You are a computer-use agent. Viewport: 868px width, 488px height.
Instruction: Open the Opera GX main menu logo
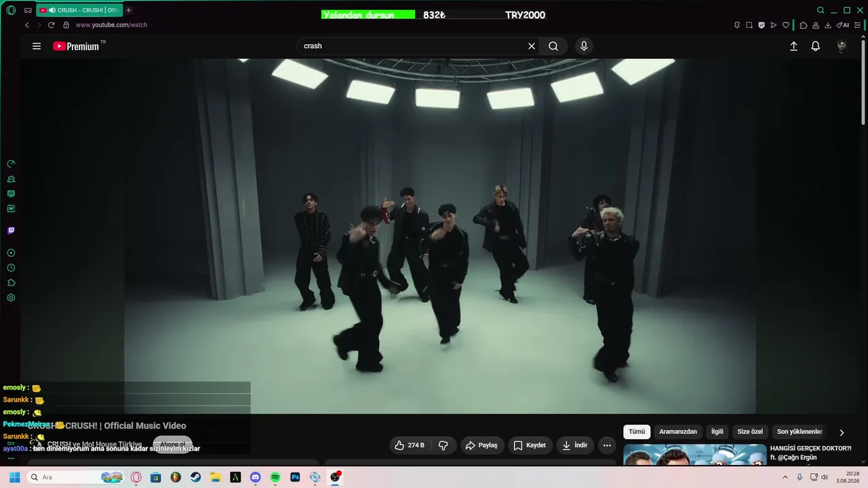pyautogui.click(x=11, y=10)
